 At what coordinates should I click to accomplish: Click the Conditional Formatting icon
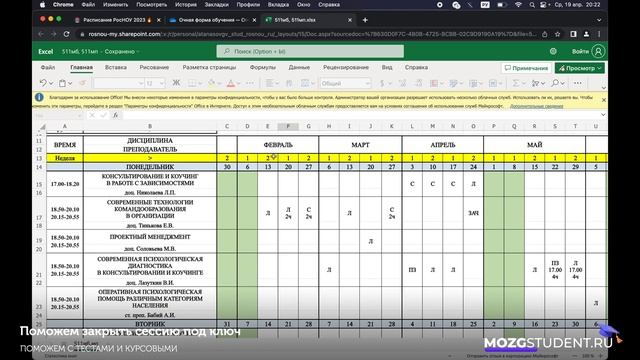pos(434,83)
